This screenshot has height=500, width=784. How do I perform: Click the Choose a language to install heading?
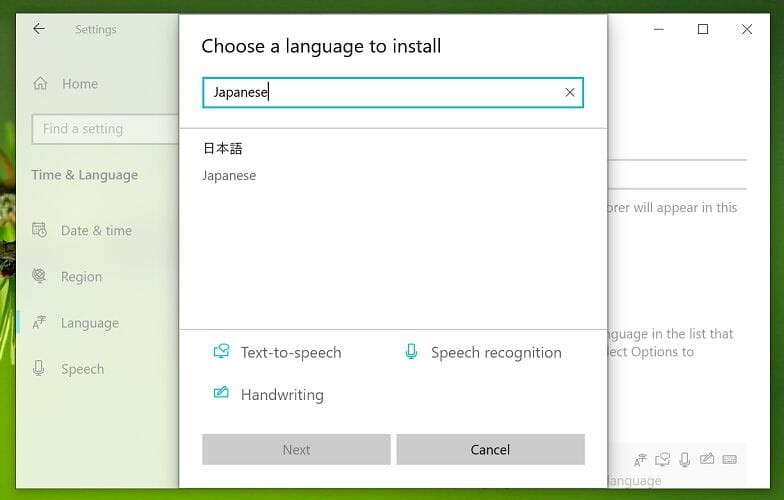point(322,46)
